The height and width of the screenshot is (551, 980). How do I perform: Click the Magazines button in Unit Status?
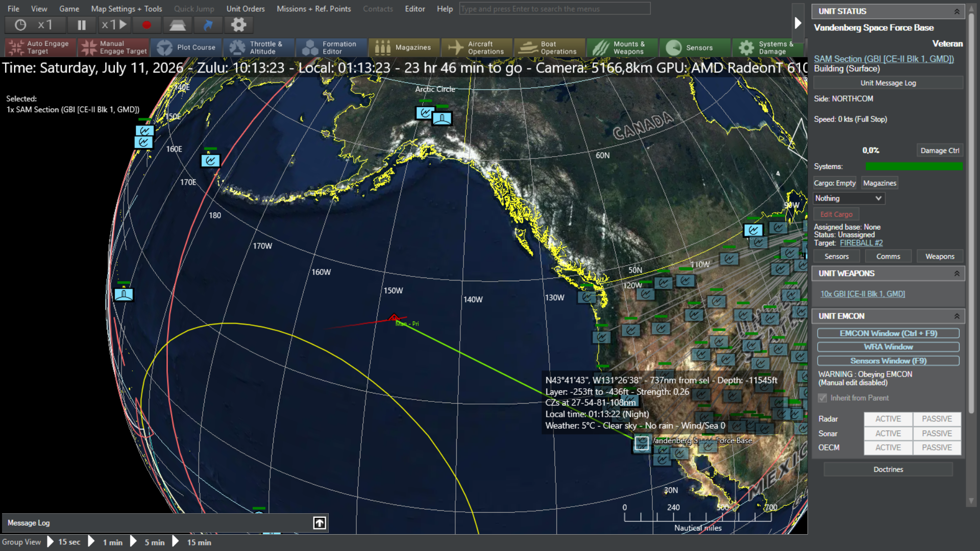click(x=879, y=183)
